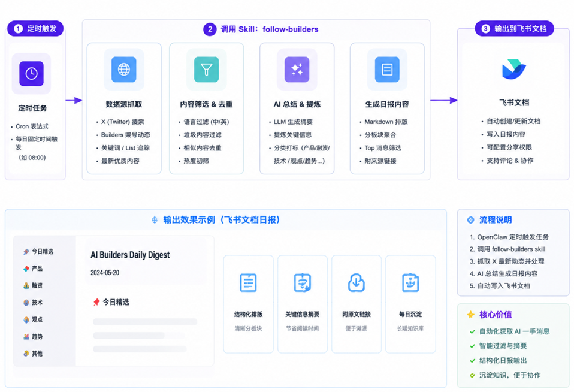Click the star icon beside 核心价值
Image resolution: width=574 pixels, height=392 pixels.
click(471, 314)
